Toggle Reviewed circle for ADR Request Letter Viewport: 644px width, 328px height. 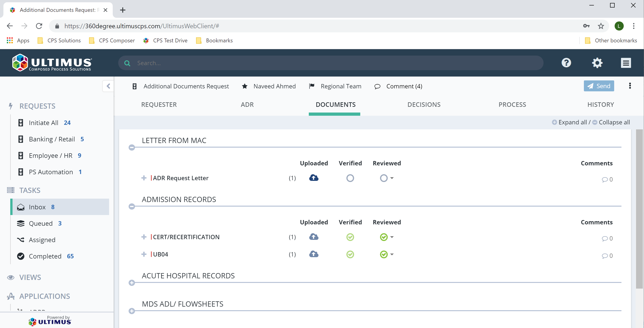[x=383, y=178]
